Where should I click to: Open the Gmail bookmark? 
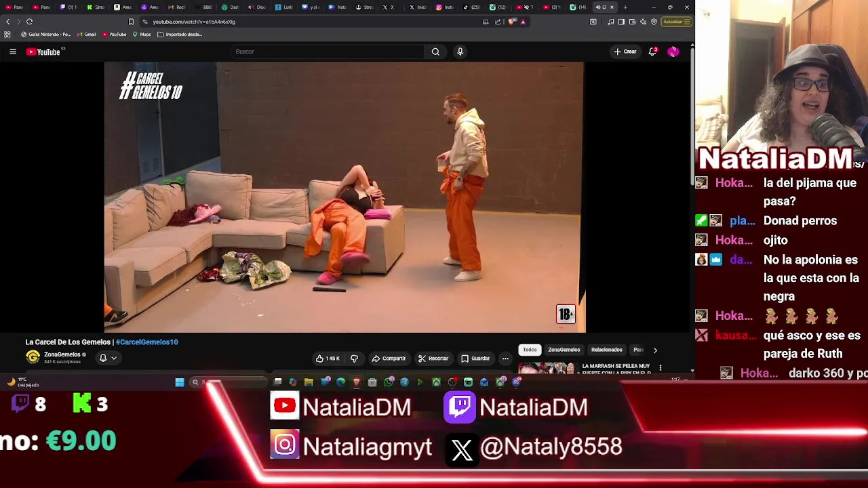pos(86,35)
